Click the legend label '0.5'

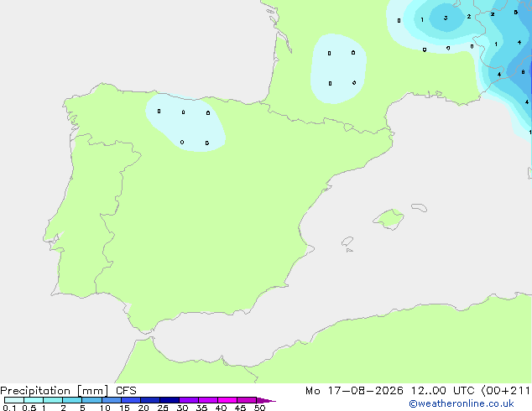click(29, 408)
